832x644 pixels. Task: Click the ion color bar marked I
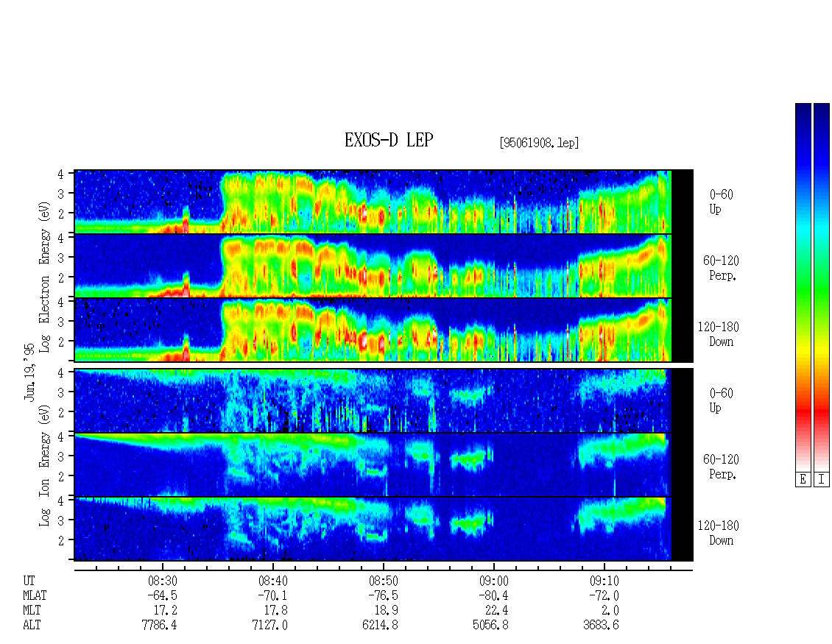coord(822,288)
